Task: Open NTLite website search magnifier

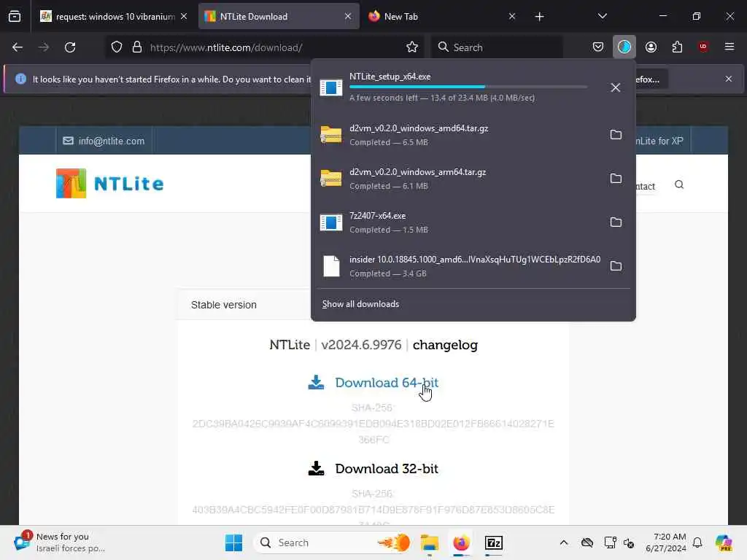Action: pyautogui.click(x=679, y=184)
